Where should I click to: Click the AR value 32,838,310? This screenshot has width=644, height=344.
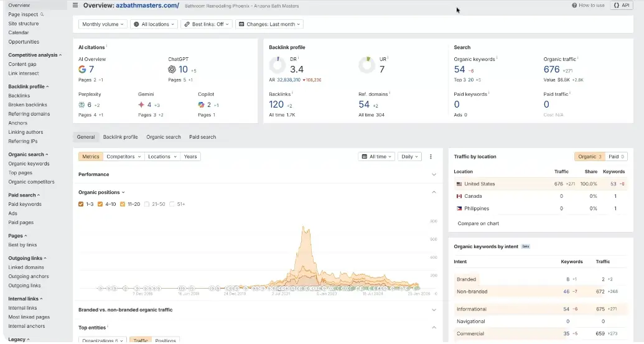tap(289, 80)
